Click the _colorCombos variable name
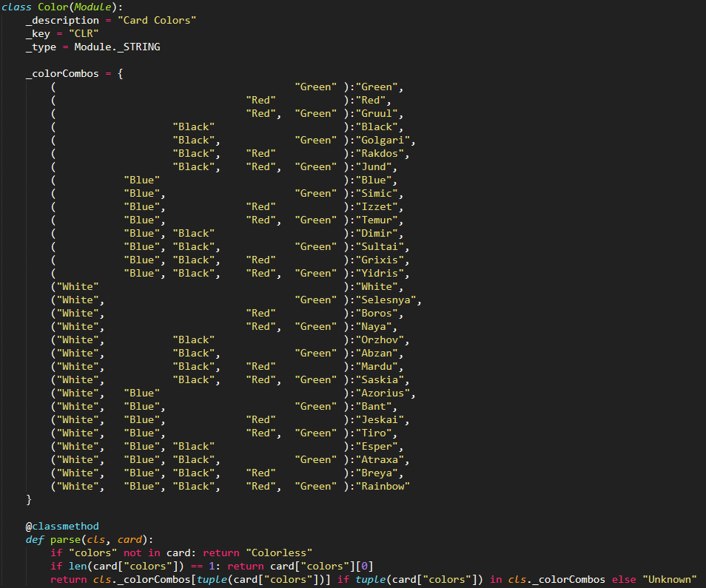The image size is (706, 588). pyautogui.click(x=62, y=74)
